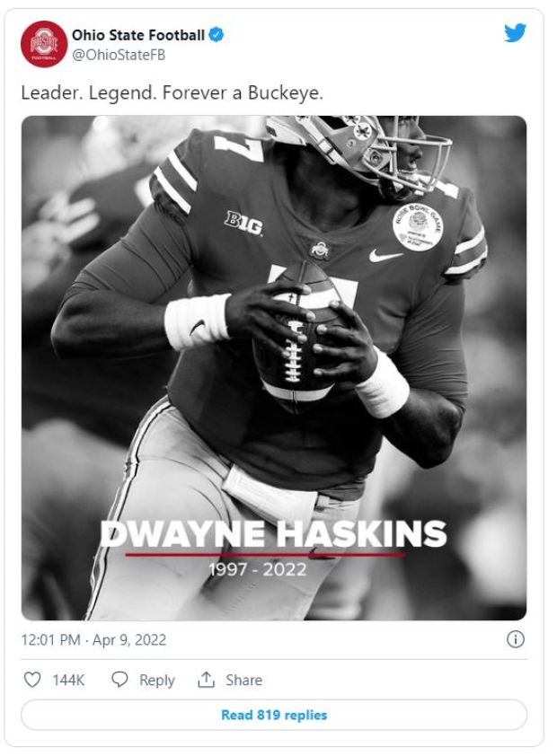Click the B1G logo on the jersey

(243, 223)
